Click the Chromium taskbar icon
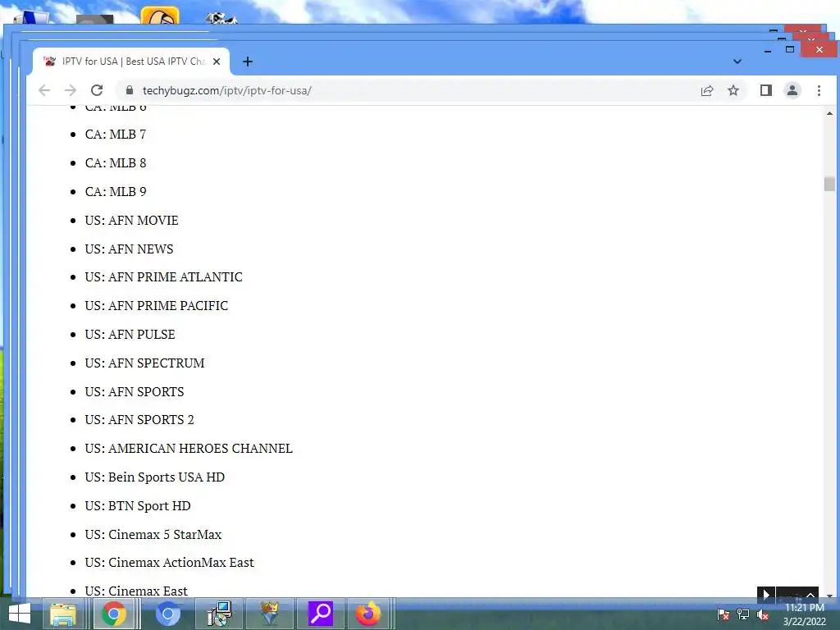The image size is (840, 630). click(167, 614)
